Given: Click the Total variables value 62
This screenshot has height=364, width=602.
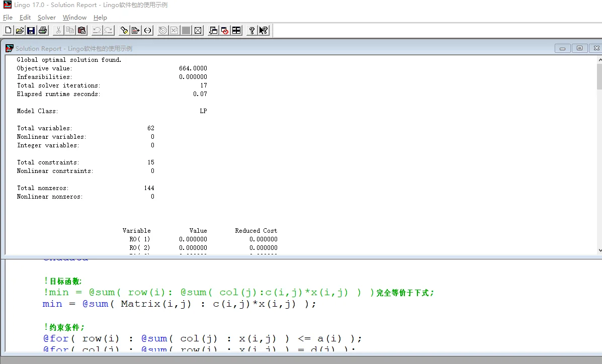Looking at the screenshot, I should 151,128.
